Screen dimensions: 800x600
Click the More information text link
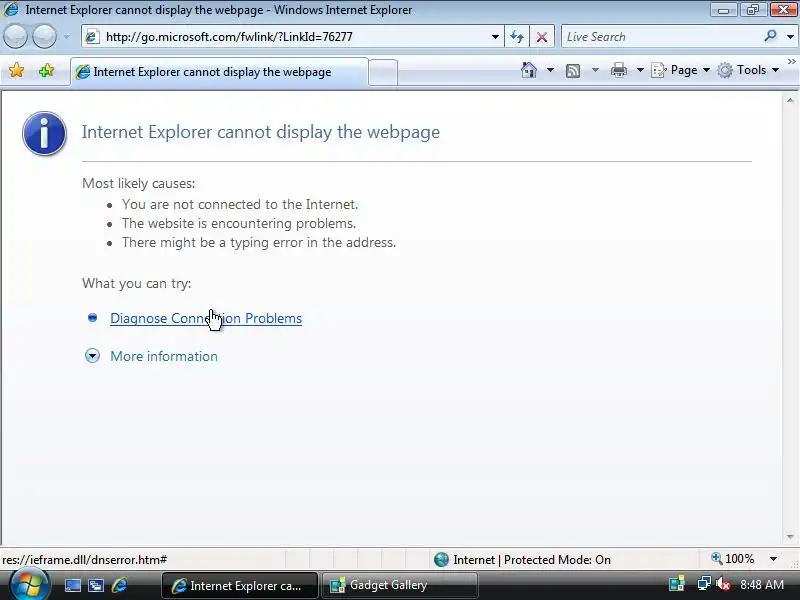(164, 356)
